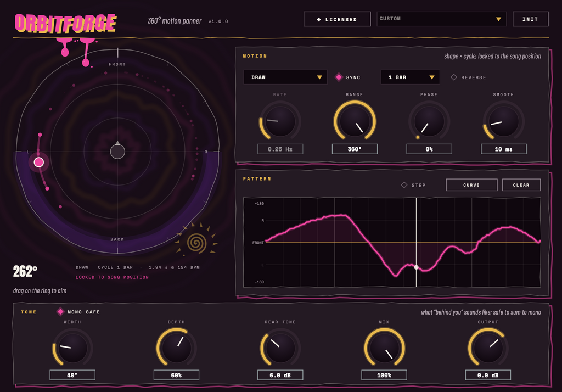Click the PHASE knob
Image resolution: width=562 pixels, height=392 pixels.
[429, 121]
